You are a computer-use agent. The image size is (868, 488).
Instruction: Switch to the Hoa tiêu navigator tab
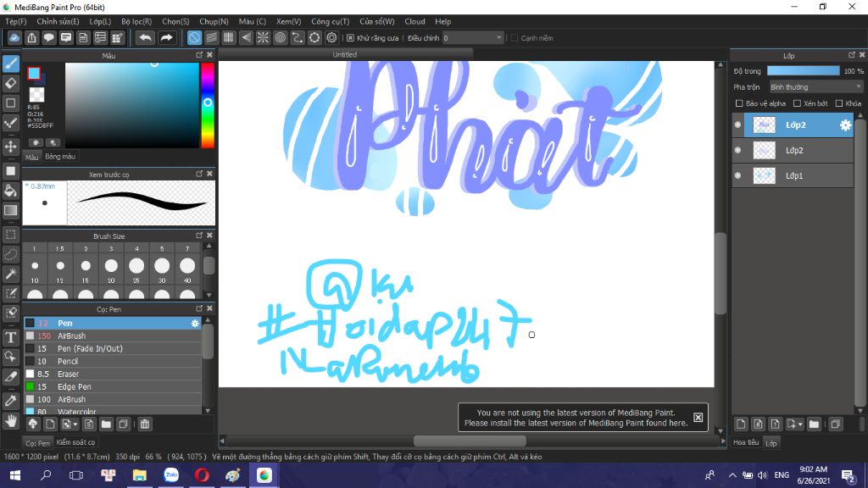coord(746,442)
